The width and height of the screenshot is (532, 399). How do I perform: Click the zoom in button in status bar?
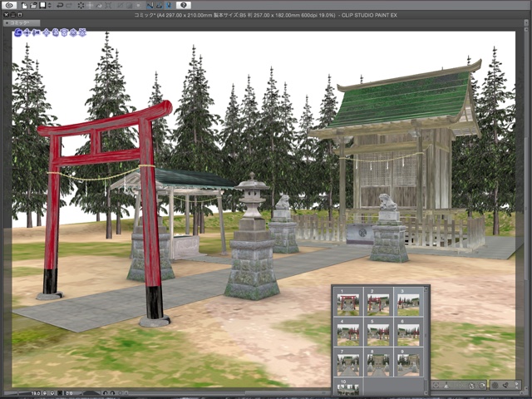click(x=52, y=393)
